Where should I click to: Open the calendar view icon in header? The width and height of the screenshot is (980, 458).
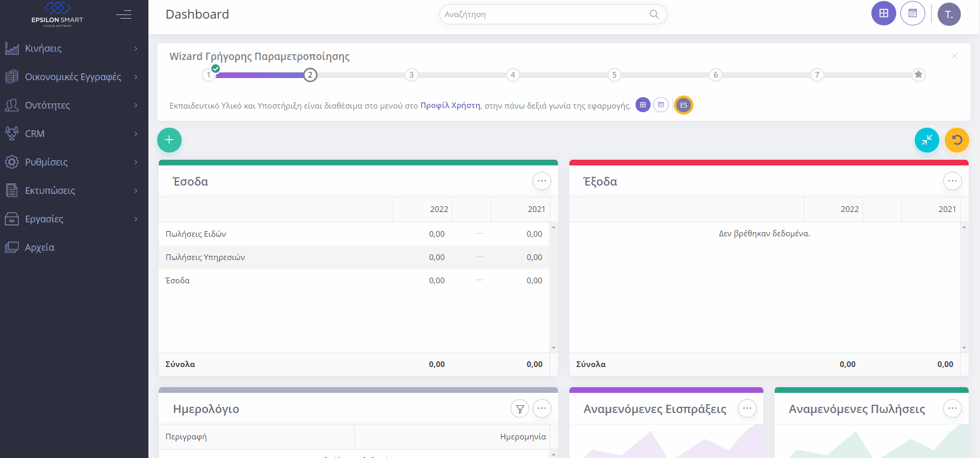pos(912,13)
